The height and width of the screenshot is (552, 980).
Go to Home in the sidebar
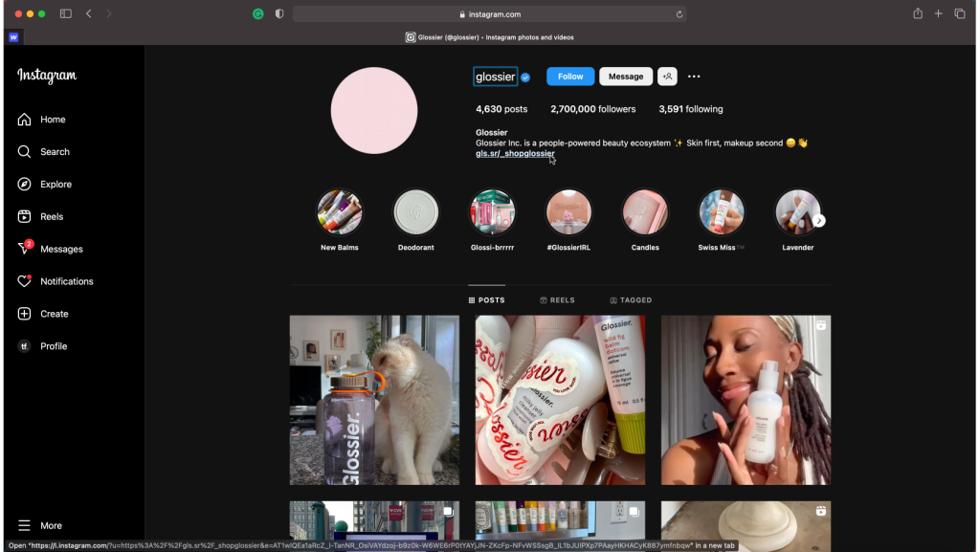[x=41, y=120]
